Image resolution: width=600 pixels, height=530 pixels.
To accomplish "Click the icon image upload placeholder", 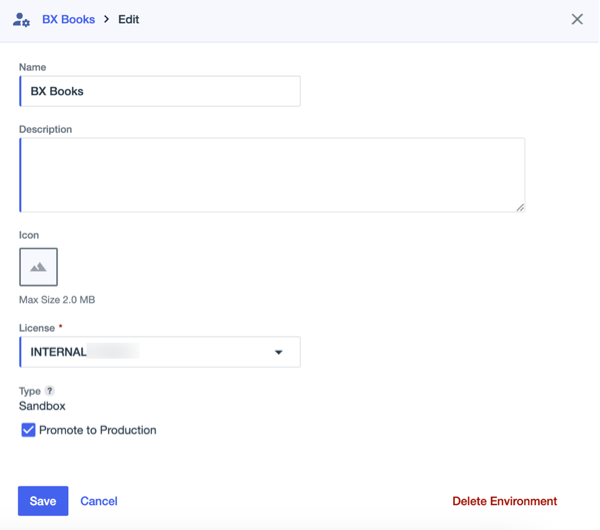I will (38, 267).
